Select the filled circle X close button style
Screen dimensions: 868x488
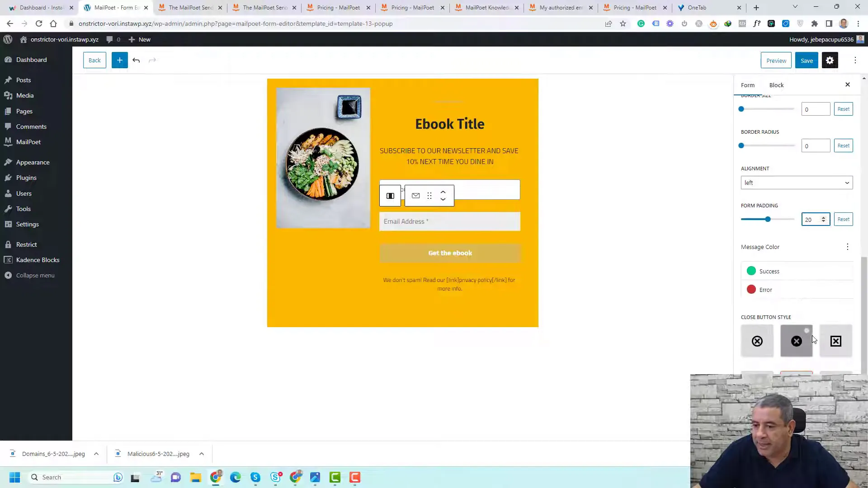point(797,341)
